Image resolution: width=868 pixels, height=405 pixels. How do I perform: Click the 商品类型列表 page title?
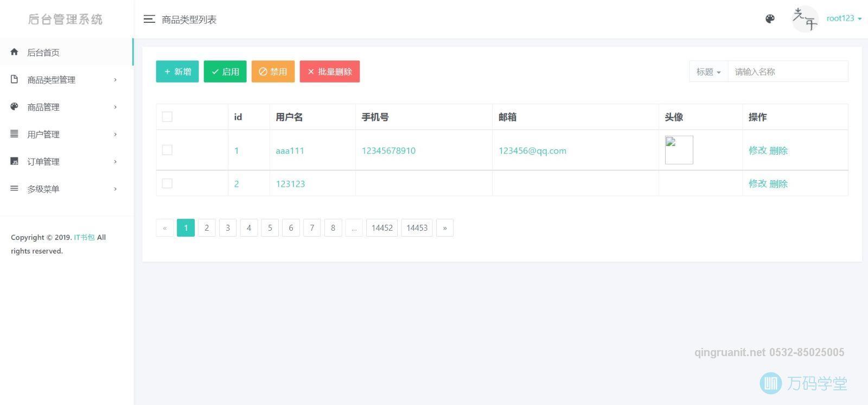coord(189,20)
